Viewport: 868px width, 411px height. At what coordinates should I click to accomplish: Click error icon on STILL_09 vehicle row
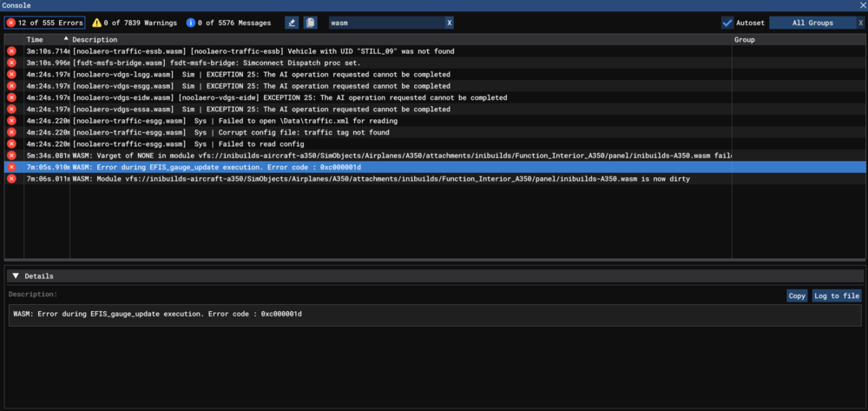pos(12,52)
